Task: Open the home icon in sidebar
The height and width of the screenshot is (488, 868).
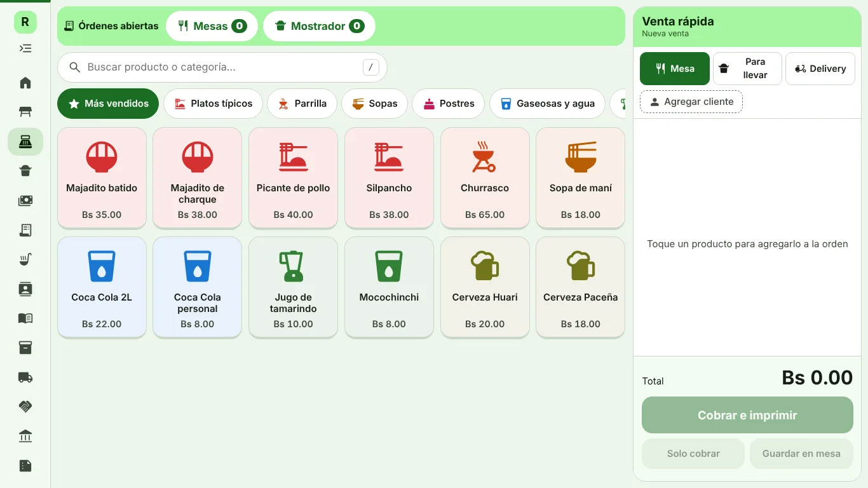Action: tap(25, 83)
